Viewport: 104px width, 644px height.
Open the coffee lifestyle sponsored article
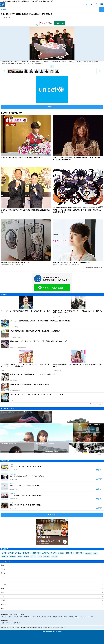coord(26,307)
